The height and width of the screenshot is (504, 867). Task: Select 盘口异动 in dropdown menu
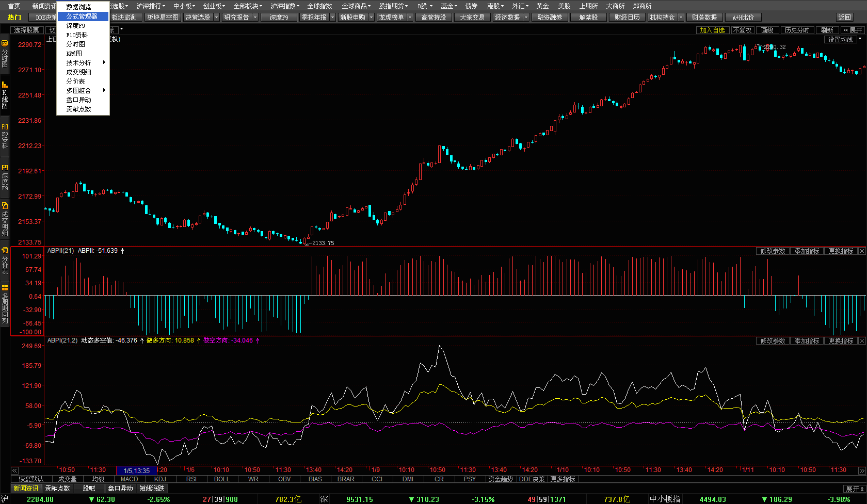point(83,100)
